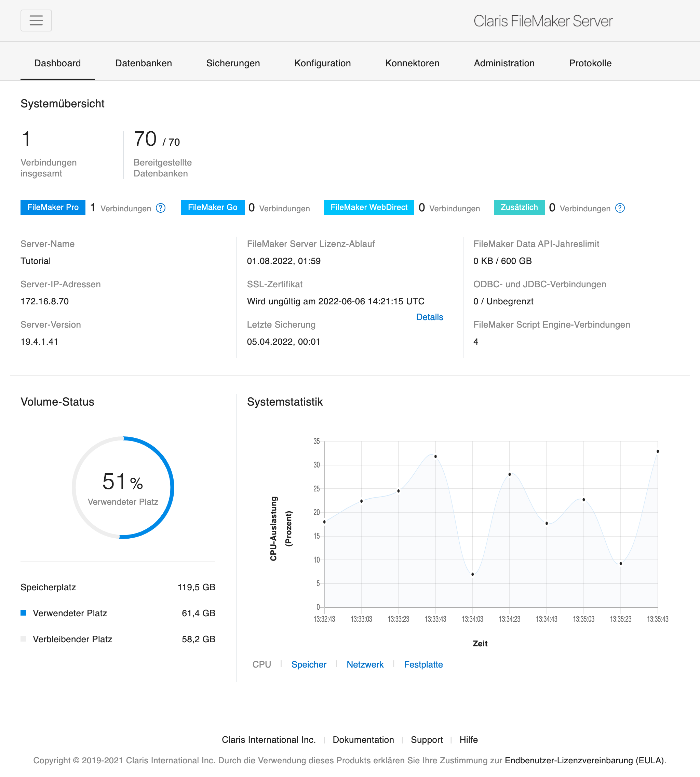Click Speicherplatz value 119,5 GB
The width and height of the screenshot is (700, 777).
pos(197,587)
